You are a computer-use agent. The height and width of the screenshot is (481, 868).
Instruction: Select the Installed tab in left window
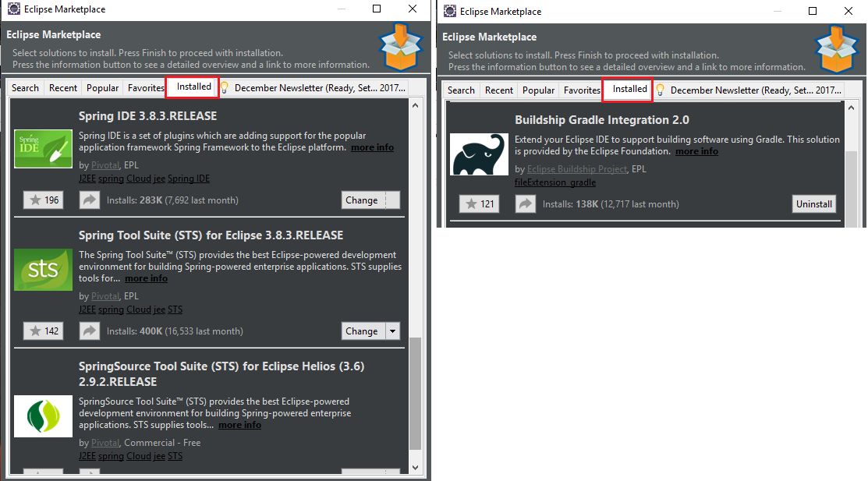click(193, 87)
